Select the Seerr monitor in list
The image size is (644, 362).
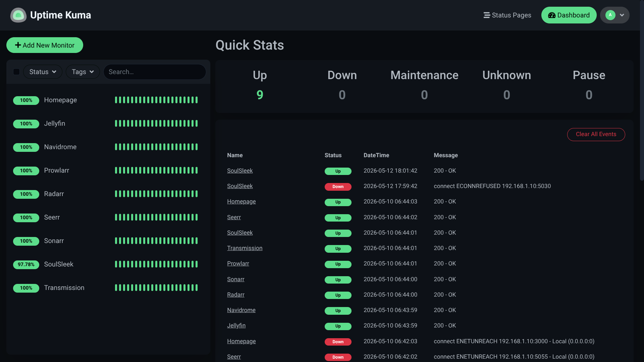pos(108,217)
